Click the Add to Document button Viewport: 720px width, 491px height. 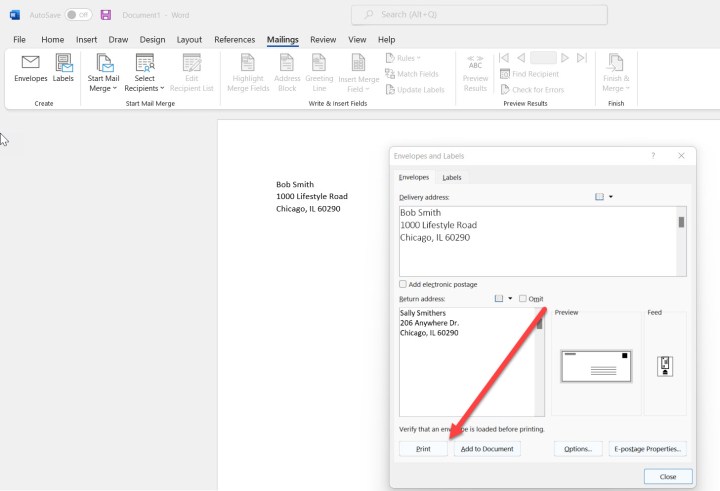(487, 449)
